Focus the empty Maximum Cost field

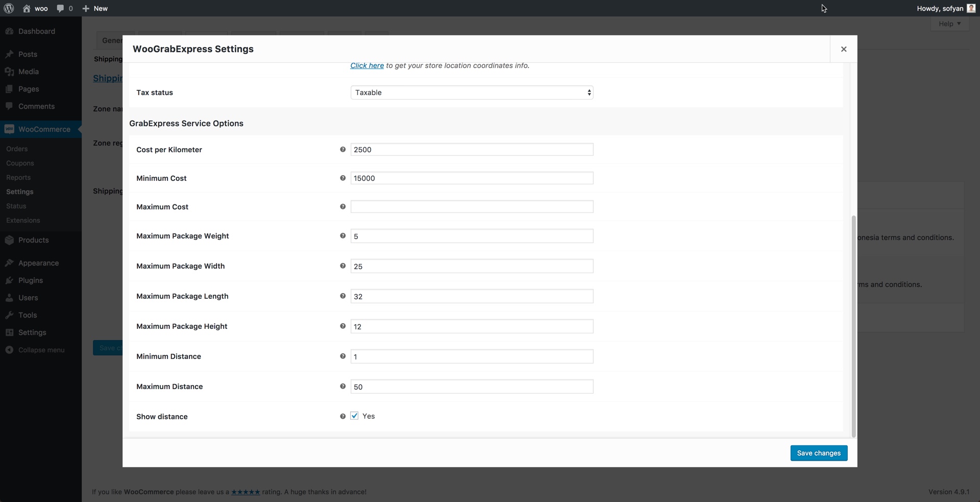tap(472, 207)
